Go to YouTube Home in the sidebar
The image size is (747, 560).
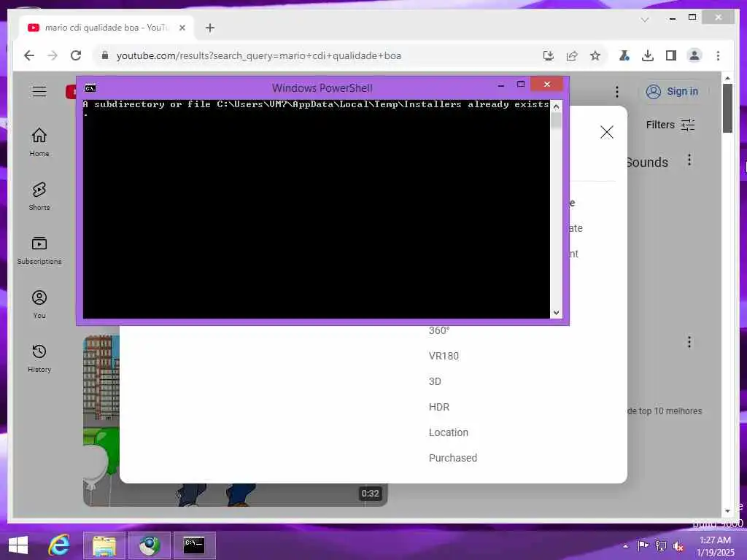point(39,142)
